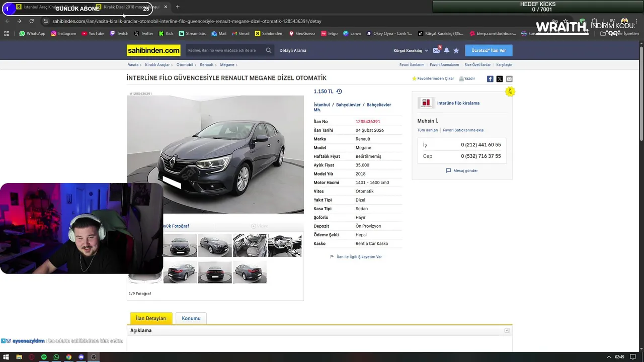
Task: Share listing by email icon
Action: (509, 79)
